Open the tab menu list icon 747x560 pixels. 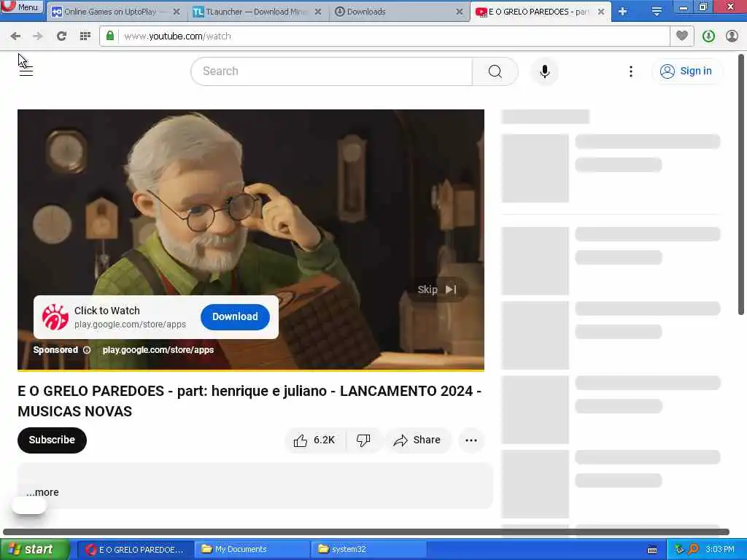click(657, 12)
